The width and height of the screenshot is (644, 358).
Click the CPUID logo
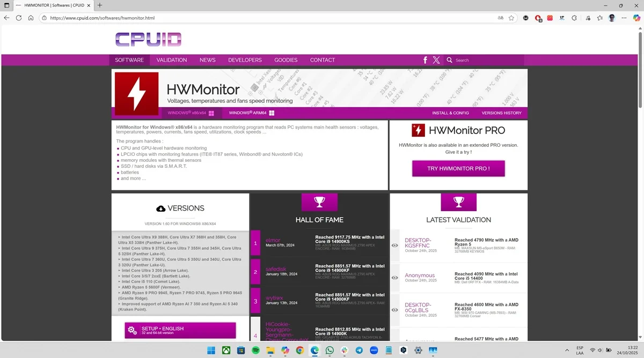148,39
